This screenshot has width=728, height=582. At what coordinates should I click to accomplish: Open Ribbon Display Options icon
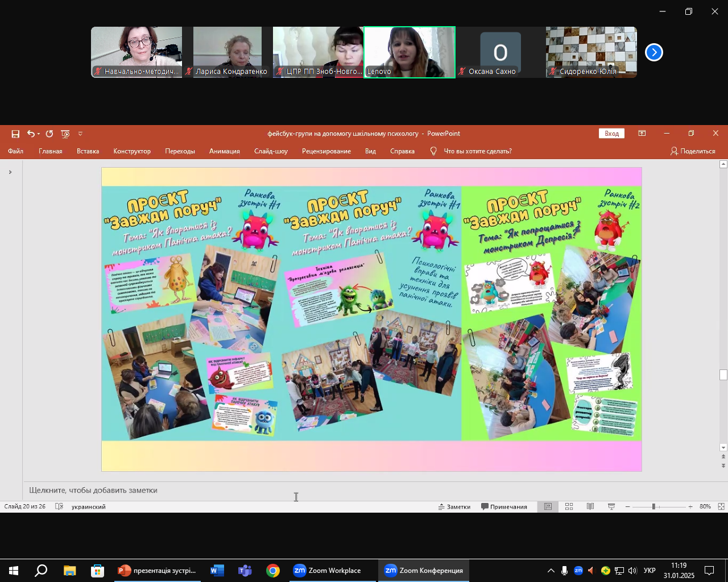[x=642, y=134]
